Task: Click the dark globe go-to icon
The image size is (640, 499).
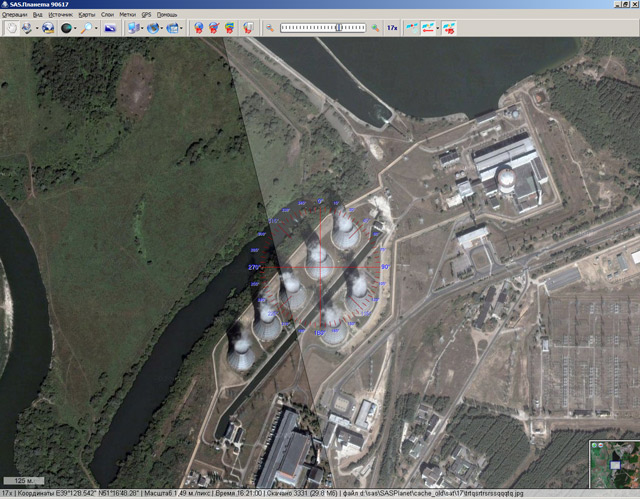Action: click(x=67, y=29)
